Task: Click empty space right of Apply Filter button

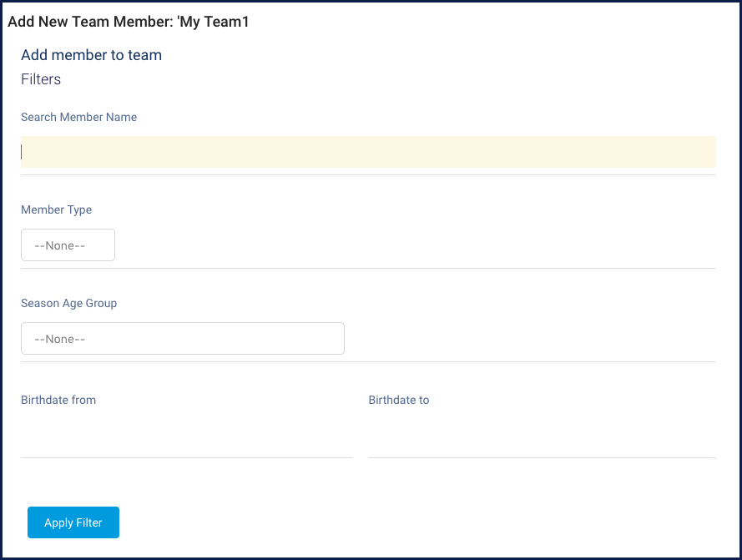Action: (417, 522)
